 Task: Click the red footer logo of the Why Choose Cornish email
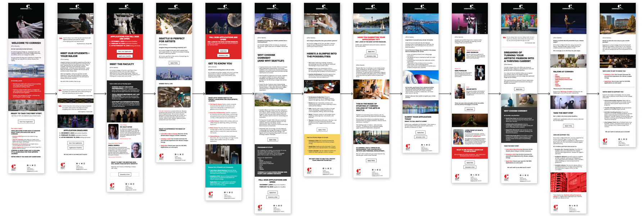point(260,207)
